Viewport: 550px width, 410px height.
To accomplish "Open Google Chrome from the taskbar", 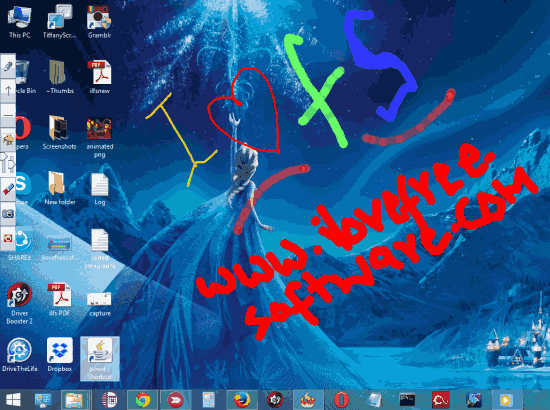I will click(142, 400).
